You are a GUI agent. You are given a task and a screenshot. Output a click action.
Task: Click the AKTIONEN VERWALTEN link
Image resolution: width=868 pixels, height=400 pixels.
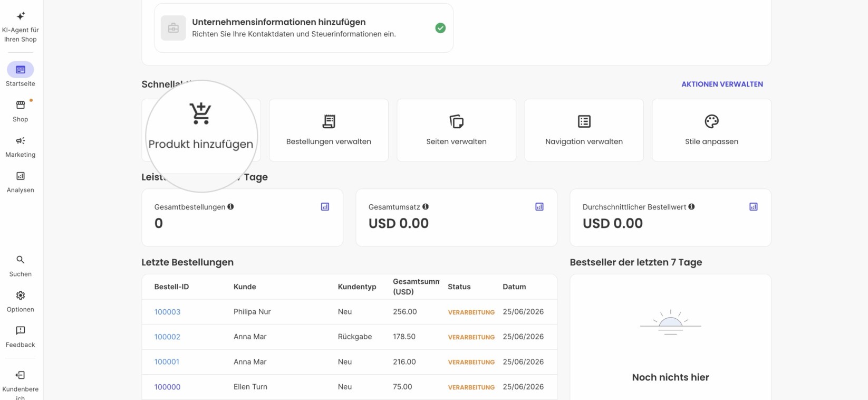(x=722, y=84)
